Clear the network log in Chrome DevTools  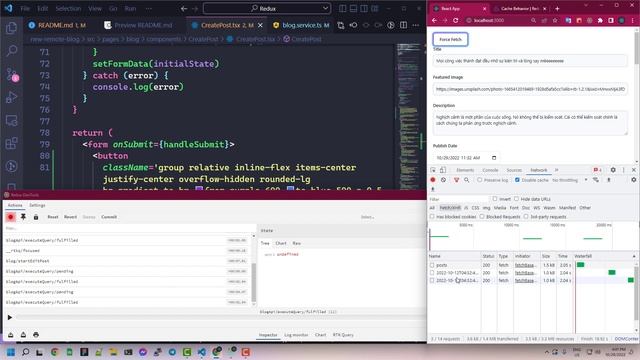[x=443, y=180]
